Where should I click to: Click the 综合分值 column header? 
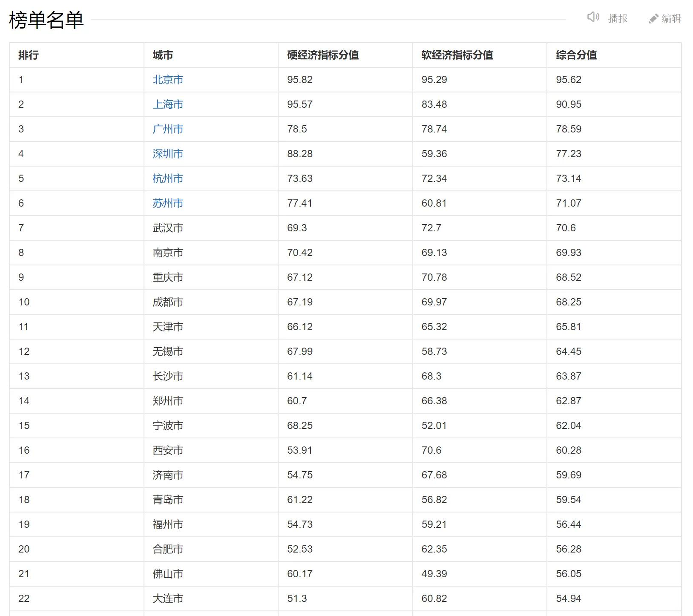(x=614, y=55)
